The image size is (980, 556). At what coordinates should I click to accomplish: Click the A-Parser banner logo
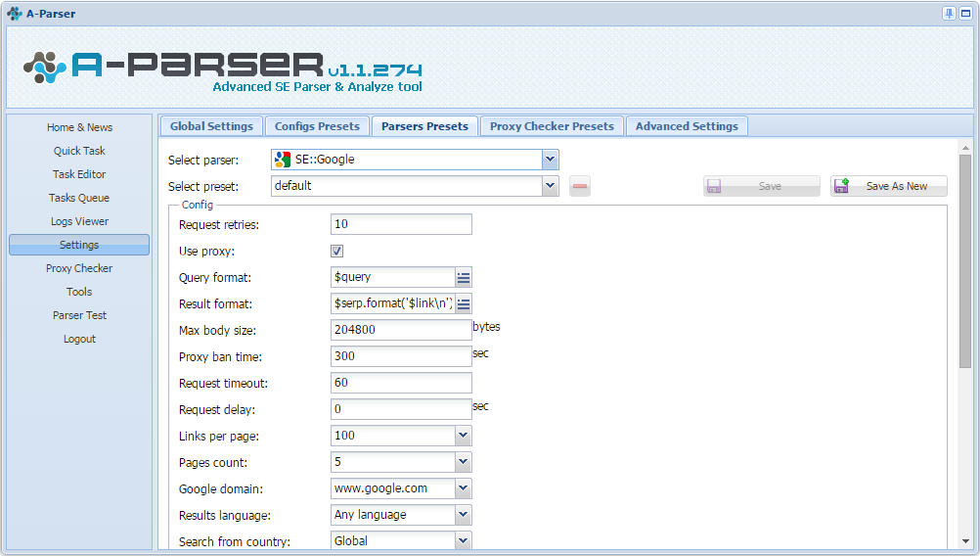click(223, 71)
